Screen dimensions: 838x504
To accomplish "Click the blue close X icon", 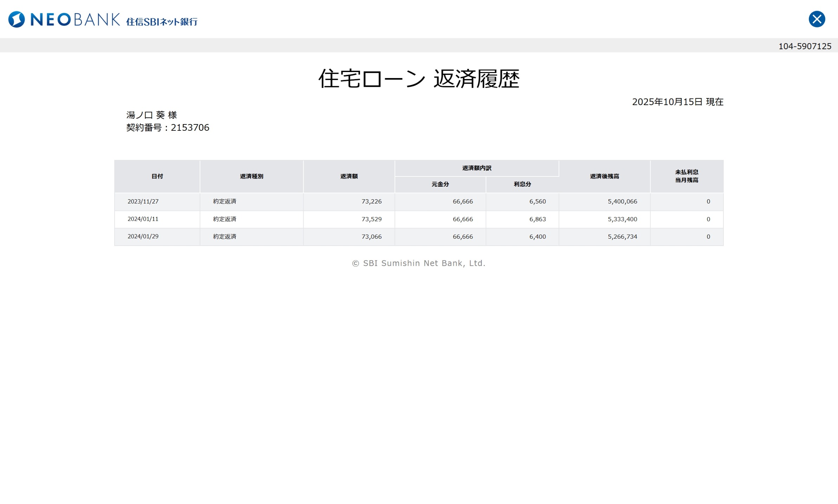I will [x=817, y=19].
